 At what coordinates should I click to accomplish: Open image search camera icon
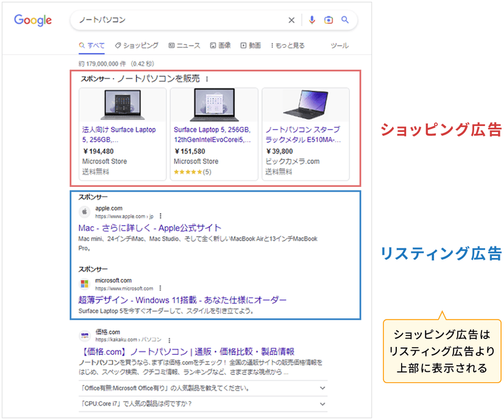click(x=329, y=20)
